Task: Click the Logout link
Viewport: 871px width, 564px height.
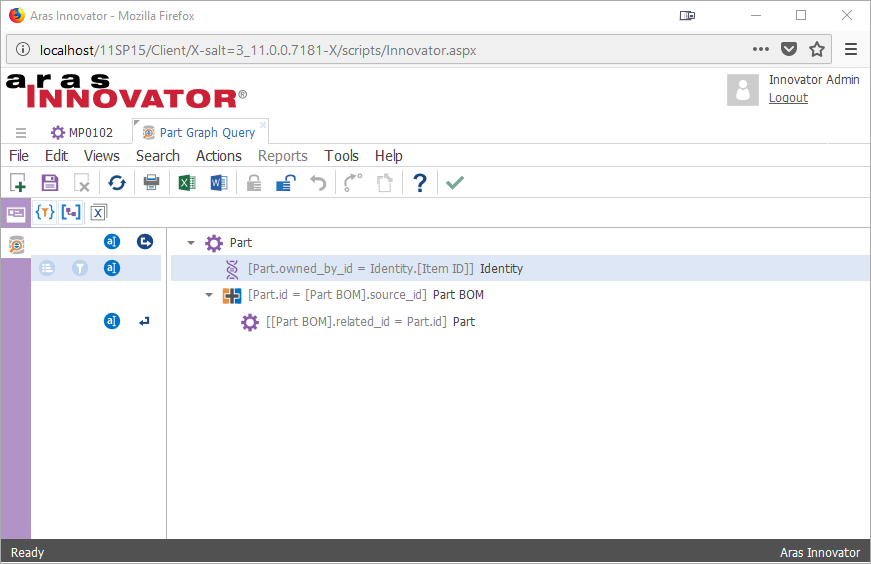Action: (x=788, y=98)
